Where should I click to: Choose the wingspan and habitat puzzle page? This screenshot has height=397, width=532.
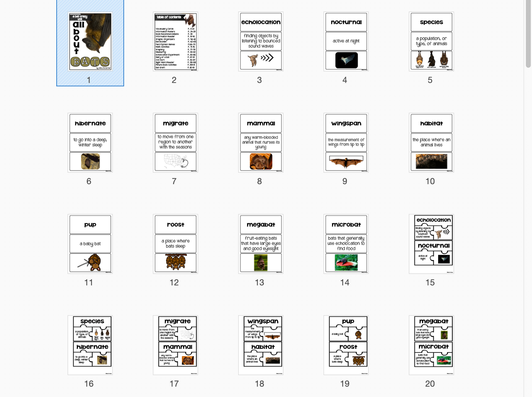point(261,345)
